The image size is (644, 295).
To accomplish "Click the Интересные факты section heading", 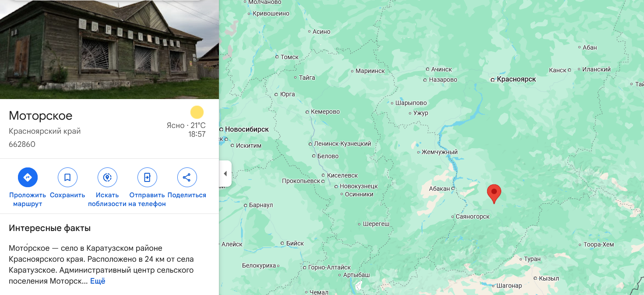I will [50, 228].
